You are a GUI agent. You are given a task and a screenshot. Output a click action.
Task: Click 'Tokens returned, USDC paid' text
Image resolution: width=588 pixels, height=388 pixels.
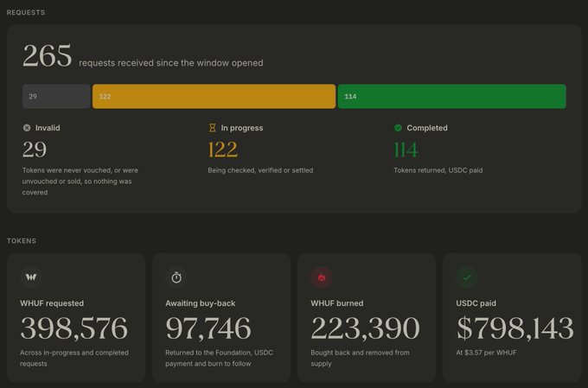tap(438, 170)
